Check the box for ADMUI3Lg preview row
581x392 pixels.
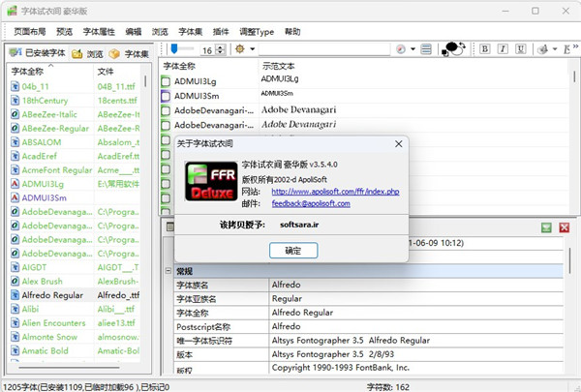pos(166,81)
